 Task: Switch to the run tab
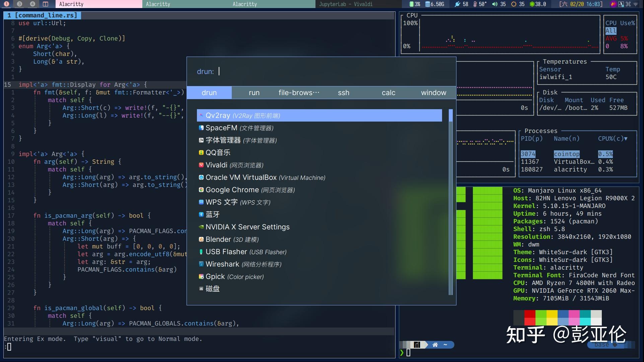(254, 92)
